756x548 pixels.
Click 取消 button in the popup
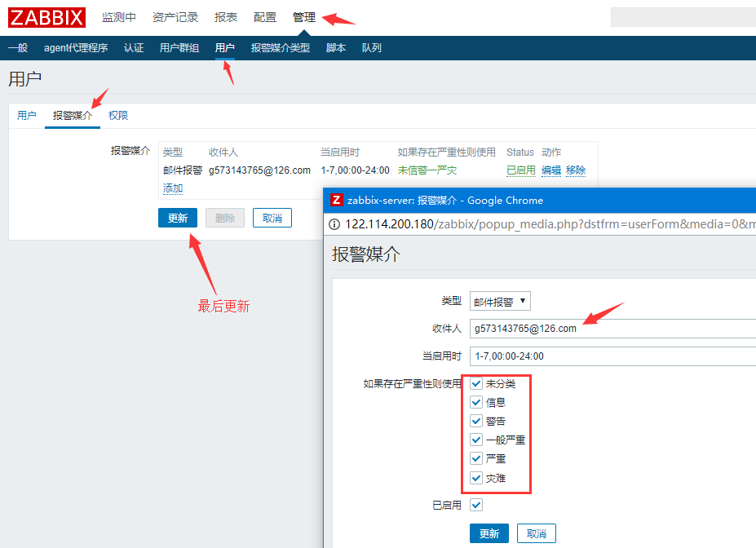(x=536, y=533)
